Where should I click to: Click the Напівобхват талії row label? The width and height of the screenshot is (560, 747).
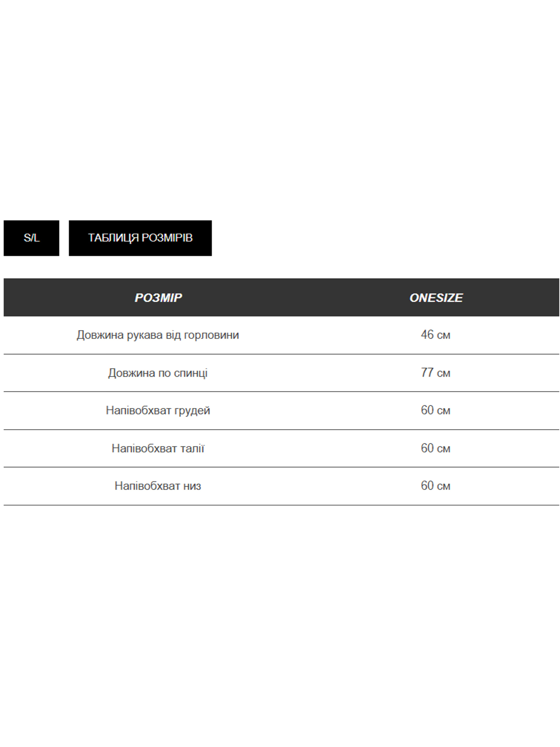158,448
